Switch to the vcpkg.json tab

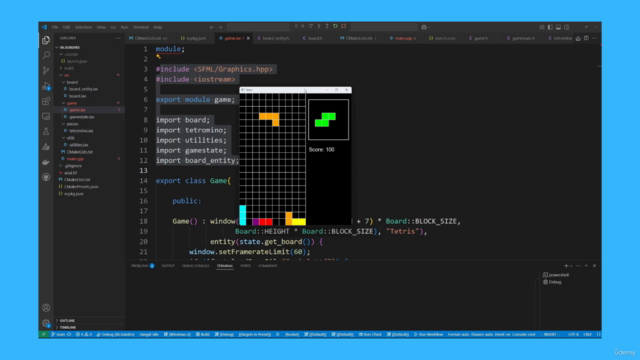(193, 38)
